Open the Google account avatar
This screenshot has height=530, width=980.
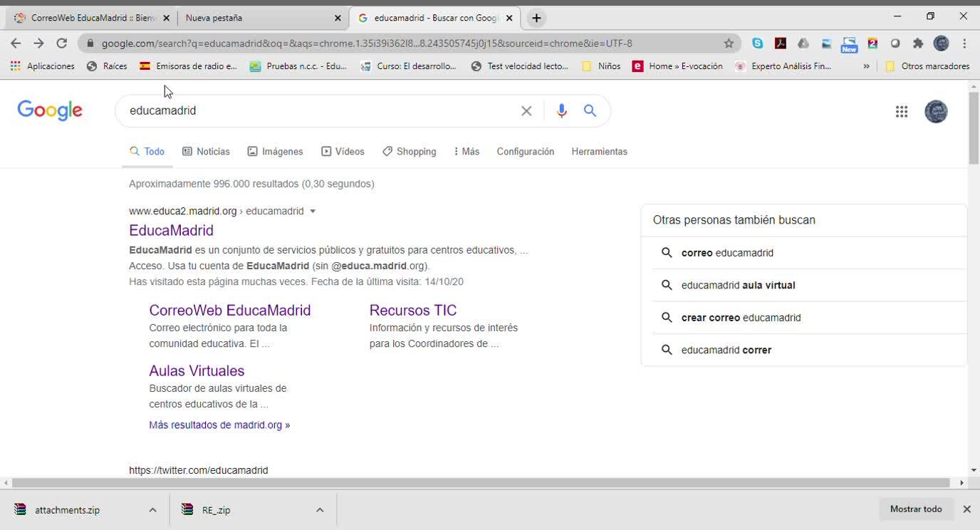click(x=936, y=111)
